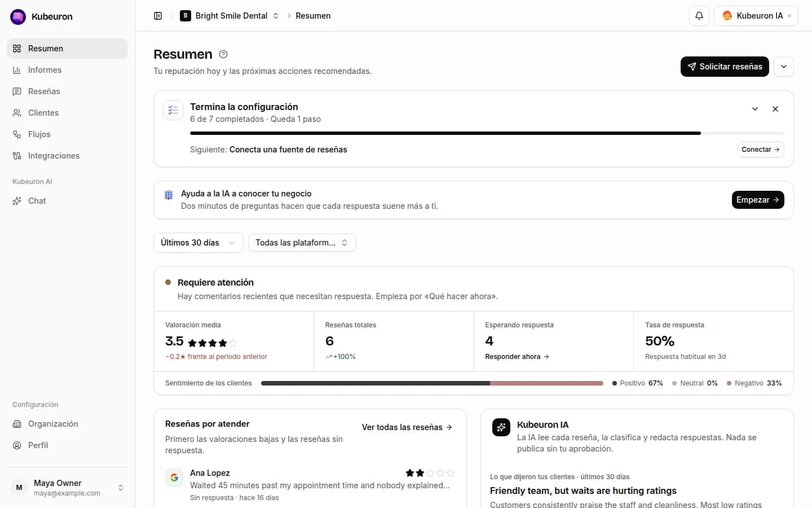
Task: Click the building icon in AI help card
Action: point(169,195)
